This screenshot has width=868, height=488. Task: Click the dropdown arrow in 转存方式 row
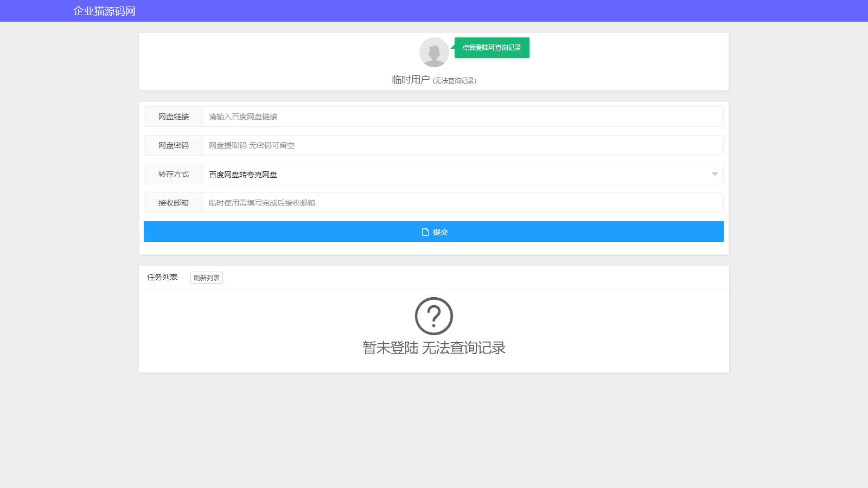pos(714,174)
